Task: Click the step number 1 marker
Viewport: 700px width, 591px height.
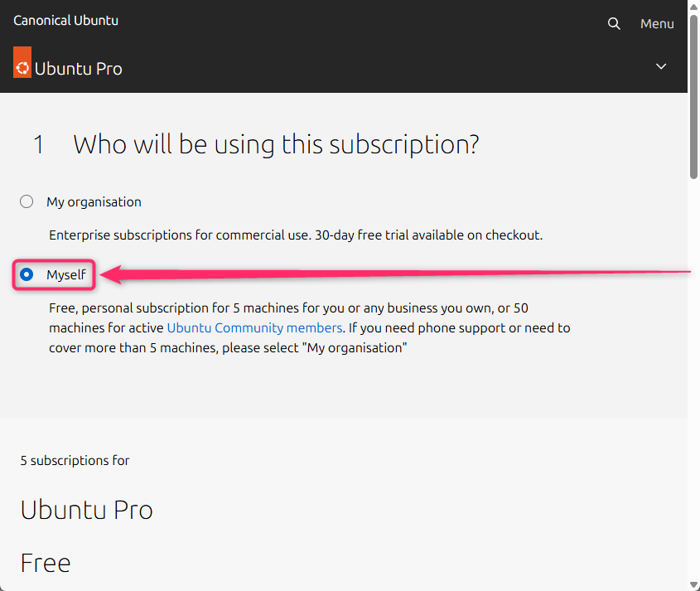Action: point(38,145)
